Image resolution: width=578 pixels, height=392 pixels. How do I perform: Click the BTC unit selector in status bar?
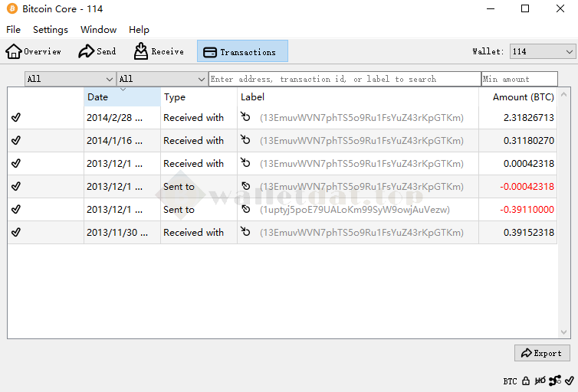pos(510,381)
